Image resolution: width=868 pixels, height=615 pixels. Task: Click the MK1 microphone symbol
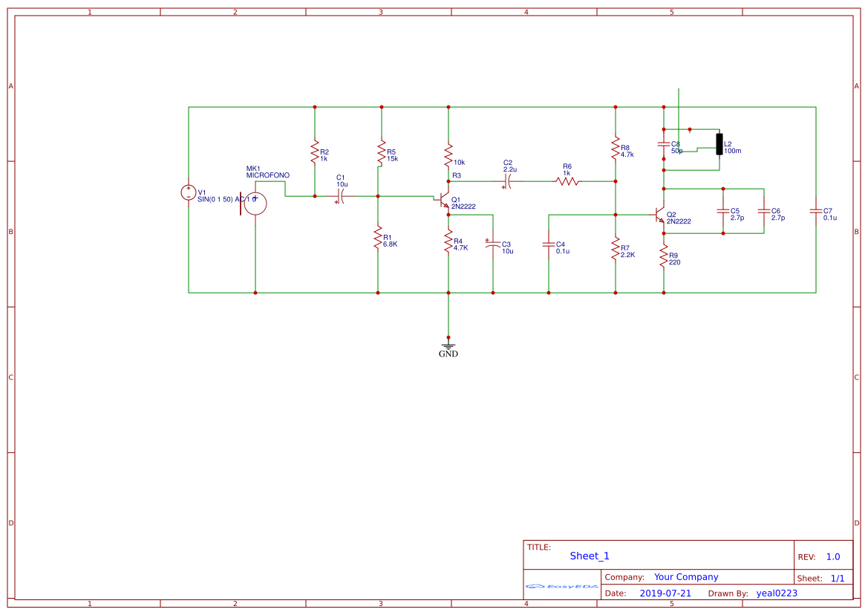254,204
